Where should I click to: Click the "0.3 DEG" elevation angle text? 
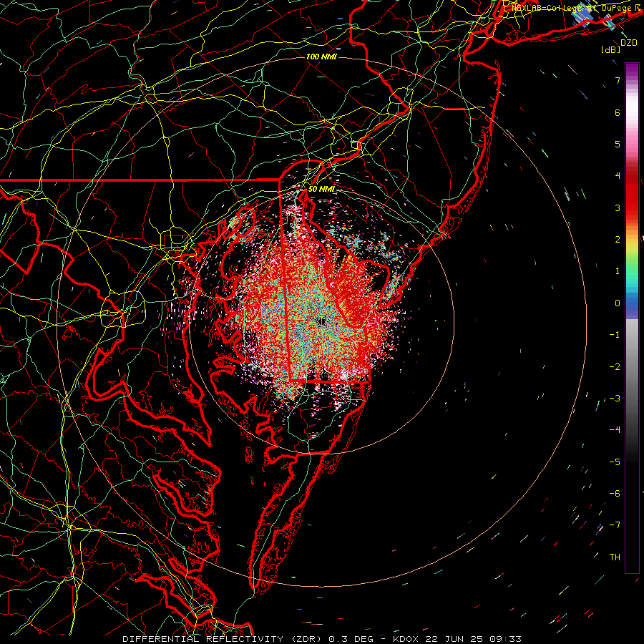[351, 639]
